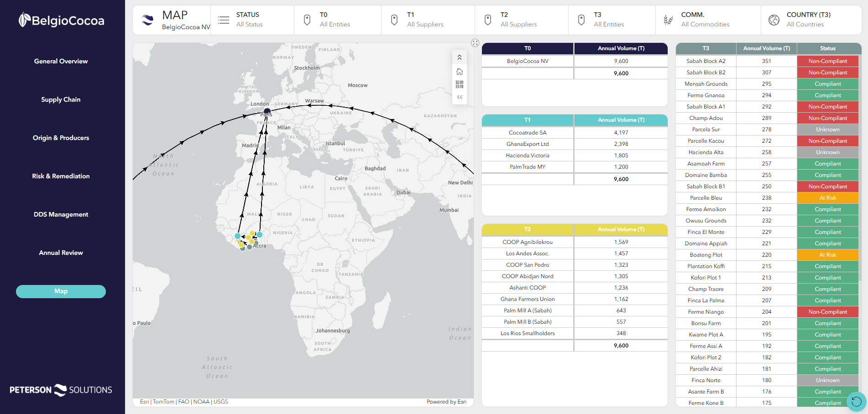The height and width of the screenshot is (414, 868).
Task: Open Risk & Remediation page
Action: [x=61, y=176]
